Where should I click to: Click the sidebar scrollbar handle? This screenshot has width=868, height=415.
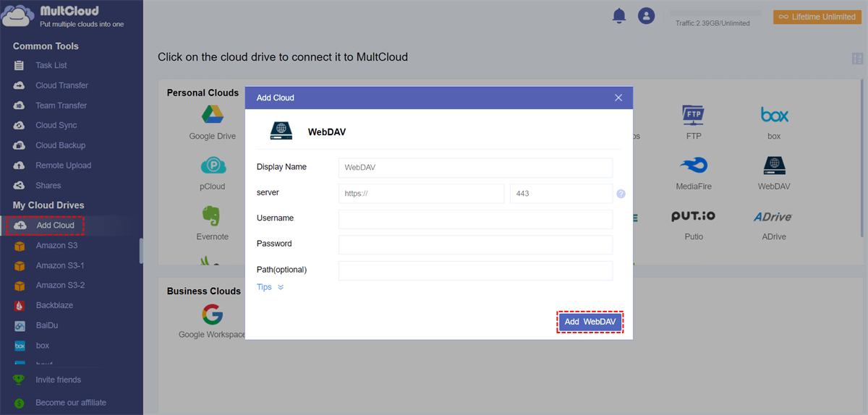(x=141, y=251)
